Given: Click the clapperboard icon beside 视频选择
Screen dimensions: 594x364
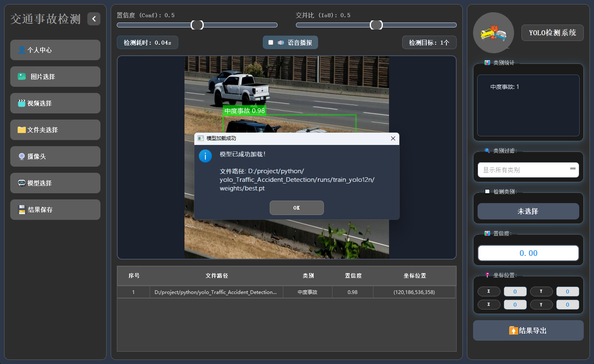Looking at the screenshot, I should 22,103.
